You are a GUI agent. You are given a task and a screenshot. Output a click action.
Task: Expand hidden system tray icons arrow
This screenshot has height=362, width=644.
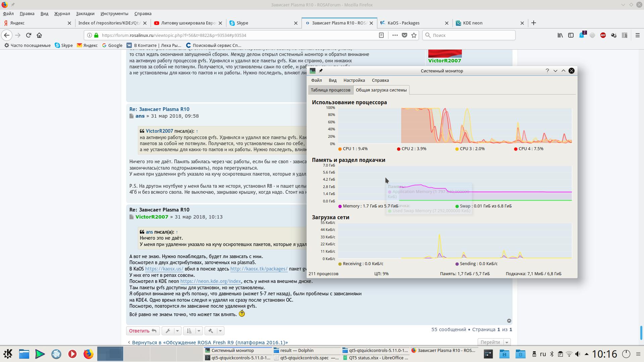coord(586,354)
